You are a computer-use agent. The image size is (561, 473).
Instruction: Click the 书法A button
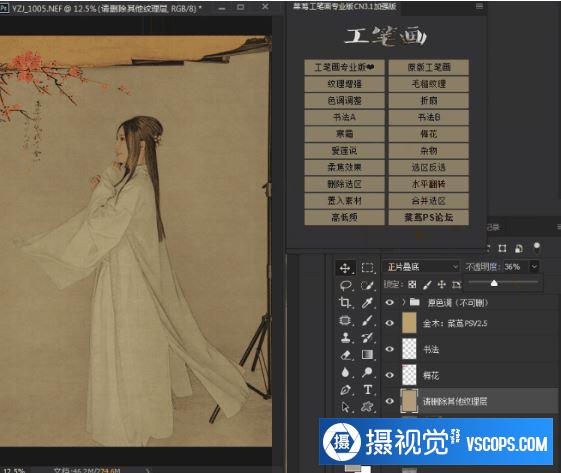coord(344,117)
